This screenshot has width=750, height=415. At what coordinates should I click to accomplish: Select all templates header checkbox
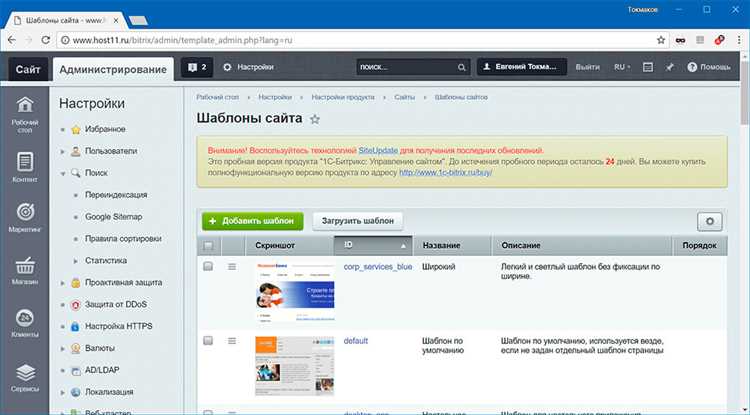(x=208, y=246)
